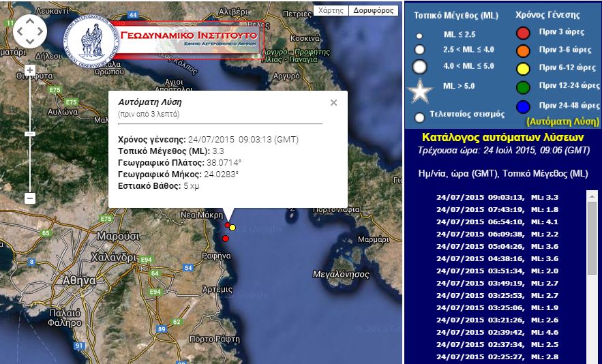This screenshot has height=364, width=602.
Task: Switch map to Δορυφόρος satellite view
Action: pyautogui.click(x=374, y=10)
